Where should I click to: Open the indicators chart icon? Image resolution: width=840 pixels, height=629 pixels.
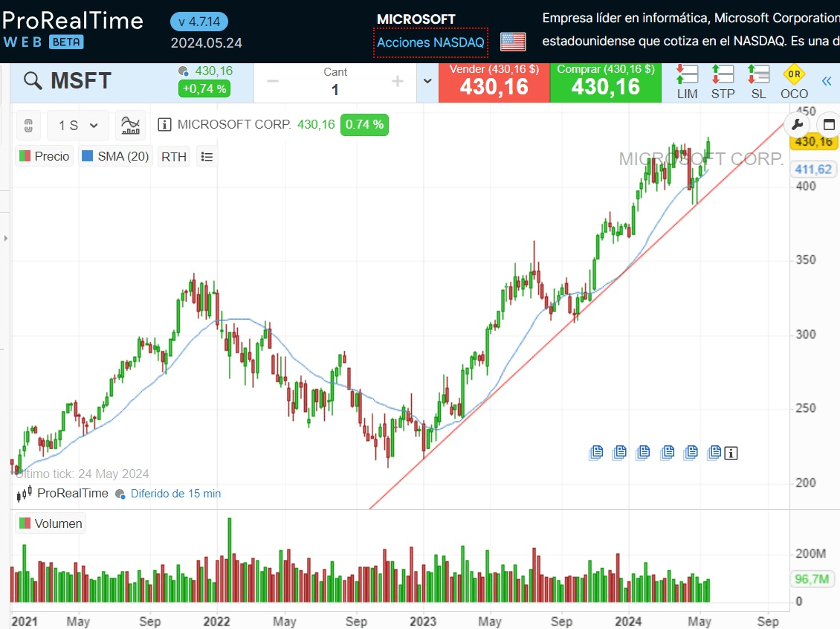[x=131, y=125]
